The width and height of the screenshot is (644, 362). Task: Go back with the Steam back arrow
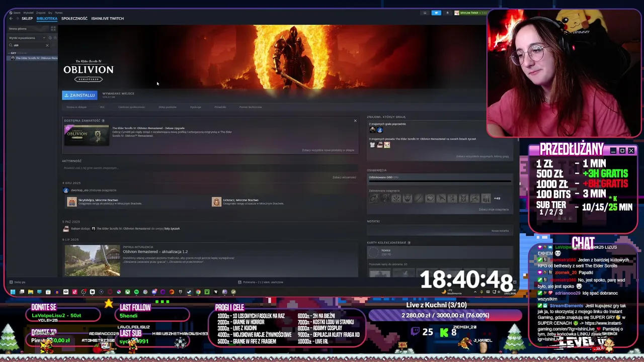(11, 19)
